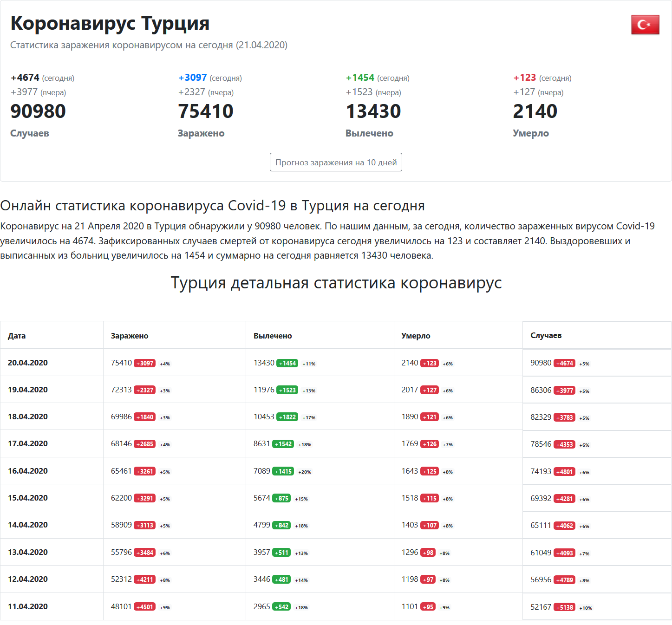Click the 'Вылечено' column header
The width and height of the screenshot is (672, 625).
click(x=273, y=336)
